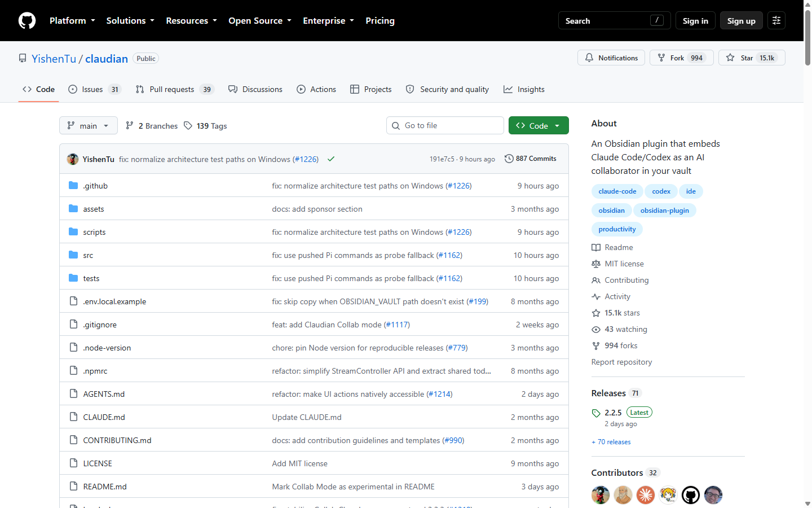Open the Discussions tab
The height and width of the screenshot is (508, 812).
(x=255, y=89)
